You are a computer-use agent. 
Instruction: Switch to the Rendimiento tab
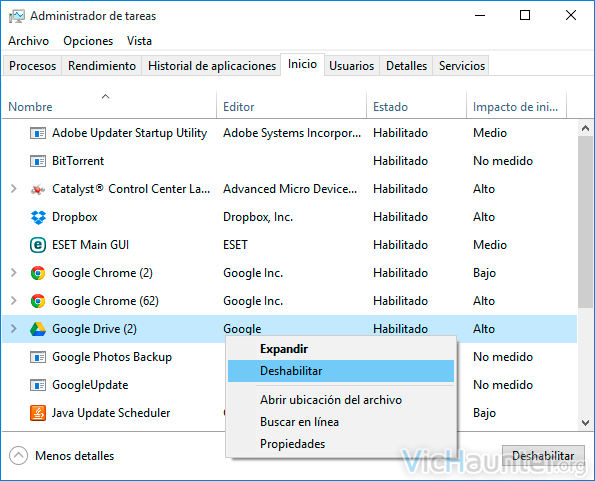(102, 66)
